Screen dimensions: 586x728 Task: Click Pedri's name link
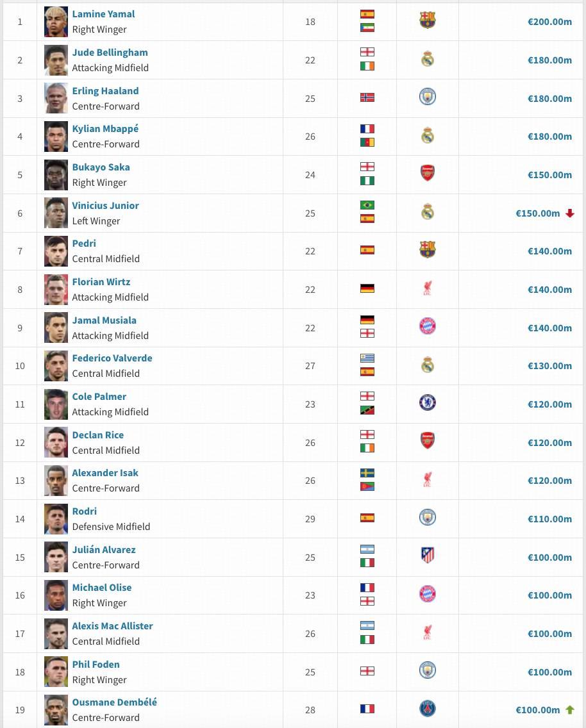pyautogui.click(x=84, y=244)
